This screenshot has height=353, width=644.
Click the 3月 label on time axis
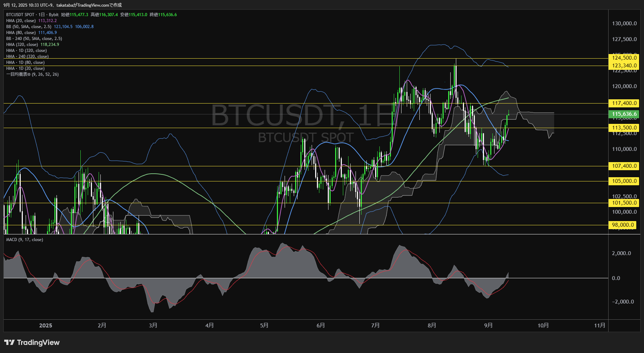pos(153,326)
